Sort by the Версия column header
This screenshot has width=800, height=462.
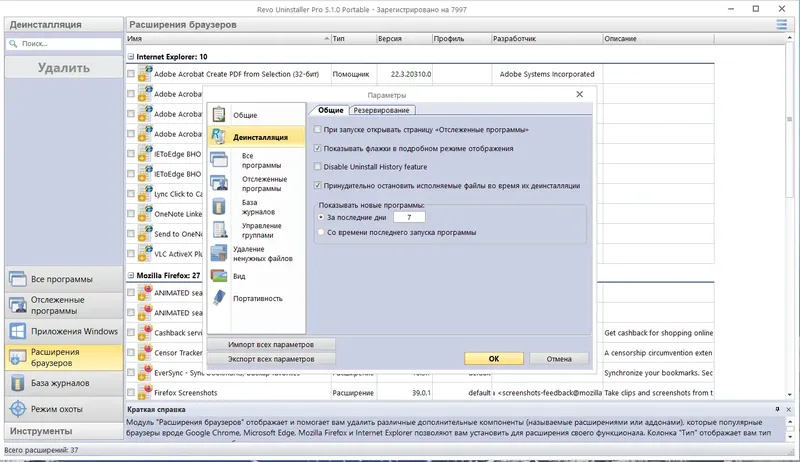[x=404, y=39]
